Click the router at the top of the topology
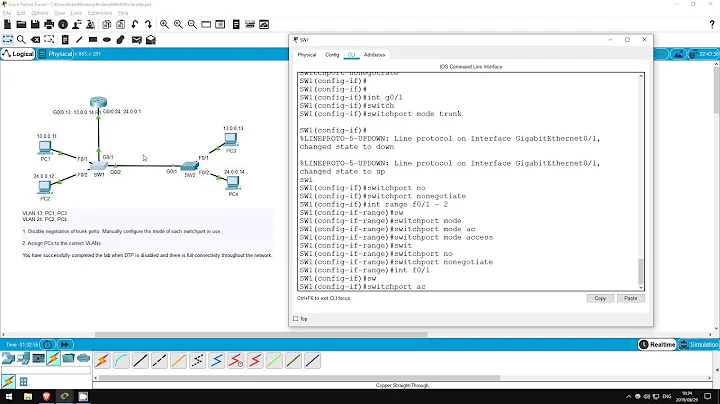 point(98,102)
